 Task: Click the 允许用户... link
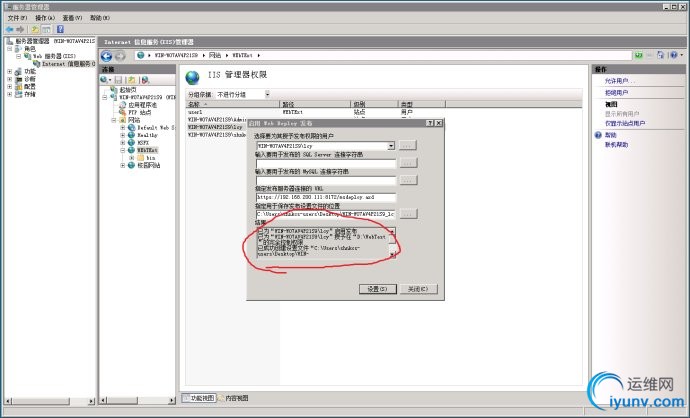[x=620, y=81]
